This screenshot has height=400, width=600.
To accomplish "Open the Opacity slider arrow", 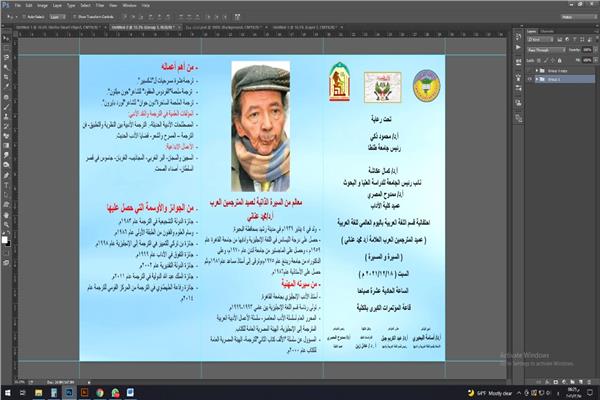I will [x=595, y=50].
